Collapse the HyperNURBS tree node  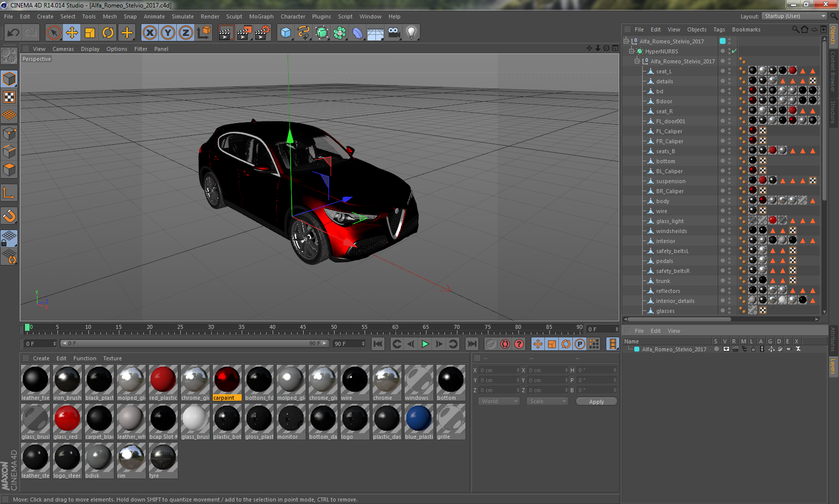point(631,51)
